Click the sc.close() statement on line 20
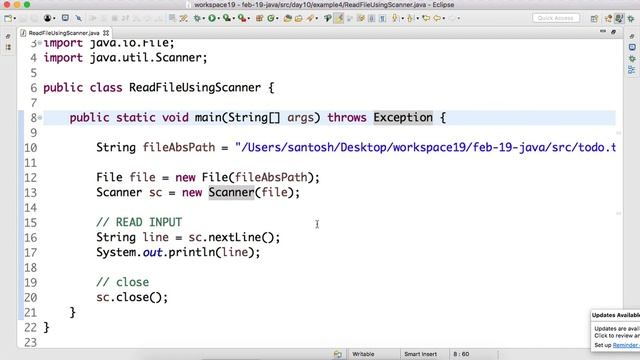The image size is (640, 360). tap(132, 297)
